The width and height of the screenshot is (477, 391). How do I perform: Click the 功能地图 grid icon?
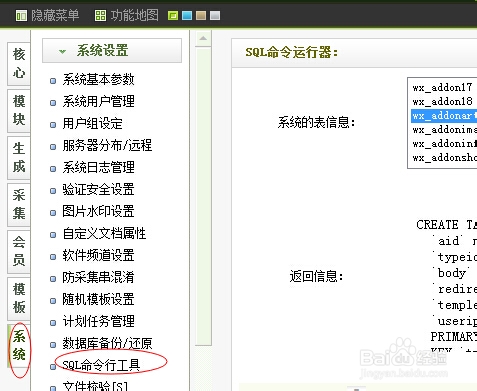[100, 15]
